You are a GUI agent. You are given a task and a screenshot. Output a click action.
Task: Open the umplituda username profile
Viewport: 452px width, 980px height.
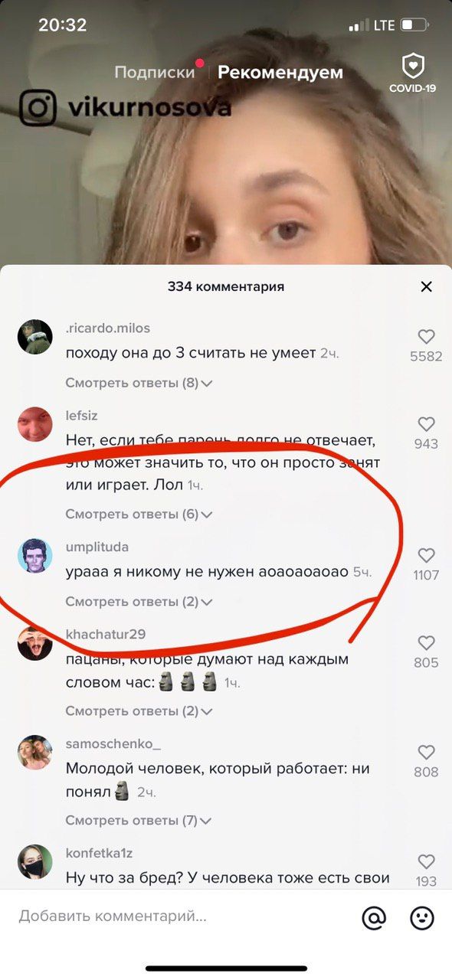97,547
